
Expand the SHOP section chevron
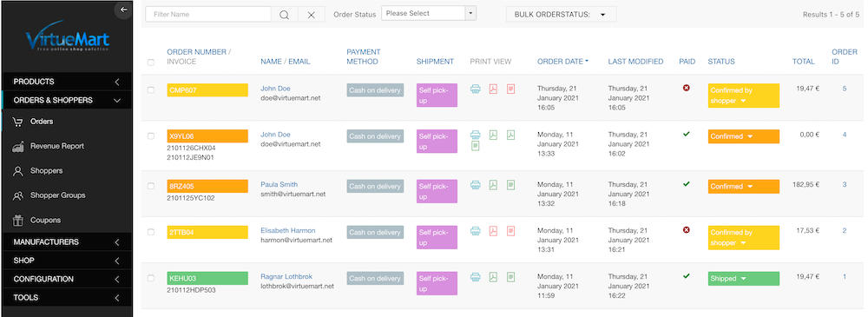point(117,261)
